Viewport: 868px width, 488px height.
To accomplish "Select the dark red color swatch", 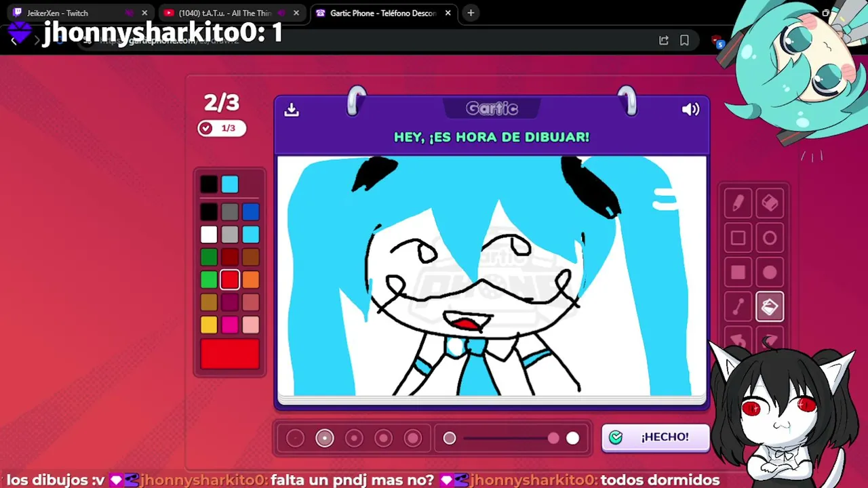I will [230, 257].
